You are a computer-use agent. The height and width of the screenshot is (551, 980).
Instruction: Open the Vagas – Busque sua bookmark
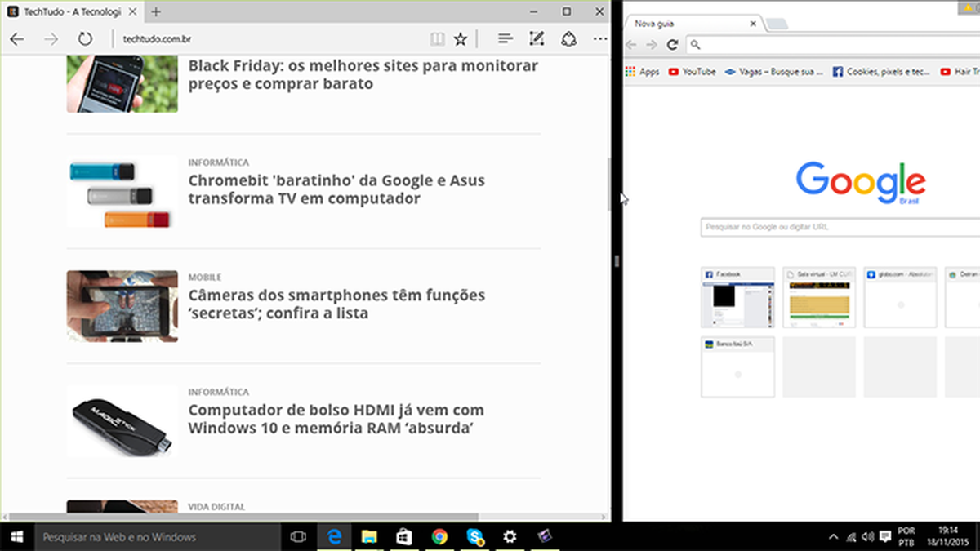774,72
